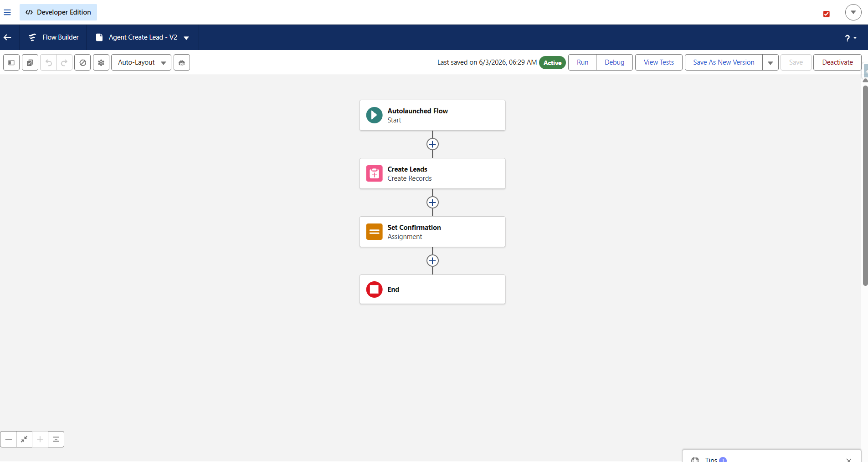Expand the arrow next to Save As New Version

pos(770,62)
